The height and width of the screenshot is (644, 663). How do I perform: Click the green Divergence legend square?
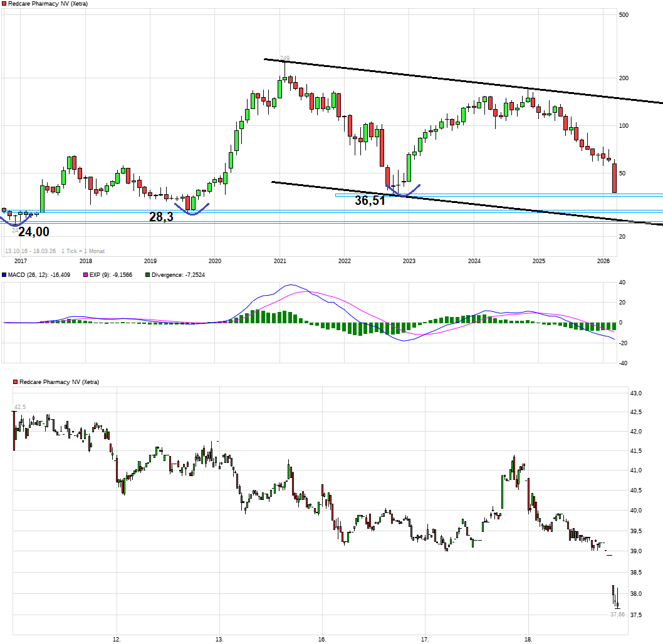(147, 274)
